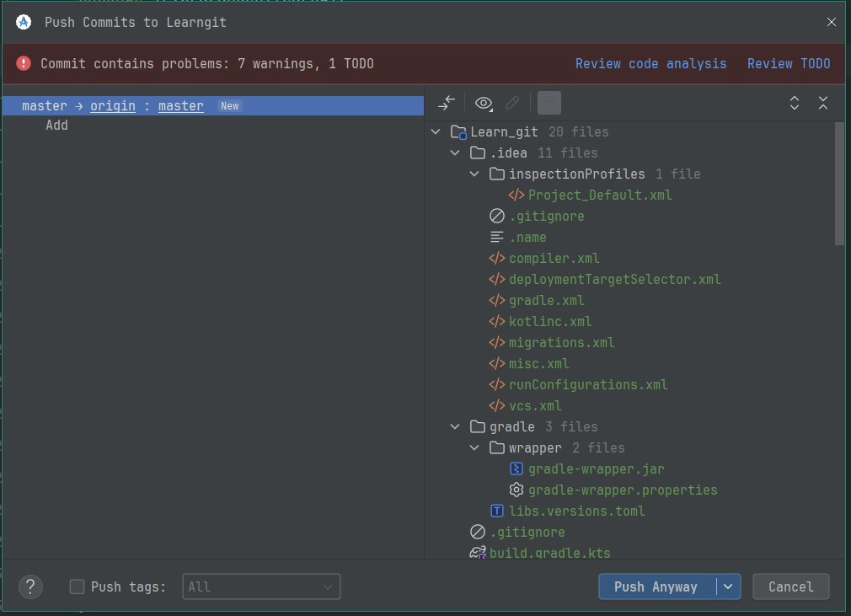
Task: Click the grayed group-by toolbar button
Action: [x=549, y=103]
